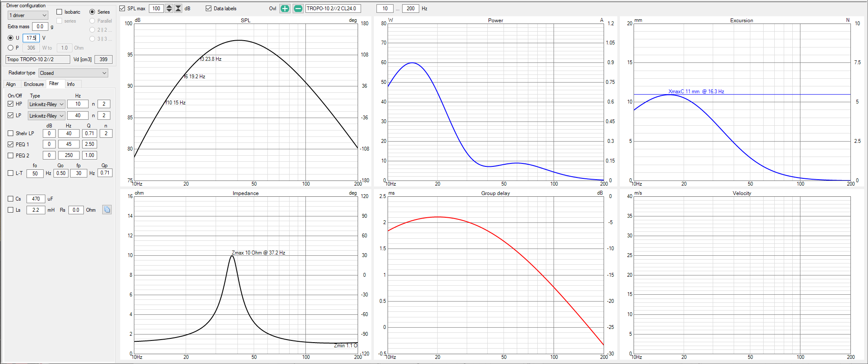The width and height of the screenshot is (868, 364).
Task: Click the Velocity chart title
Action: pyautogui.click(x=742, y=193)
